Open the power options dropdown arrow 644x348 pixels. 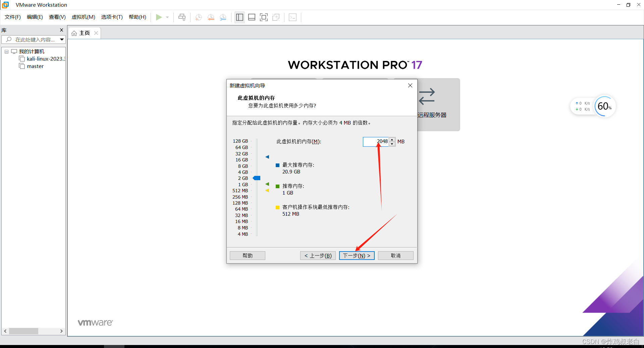(167, 17)
